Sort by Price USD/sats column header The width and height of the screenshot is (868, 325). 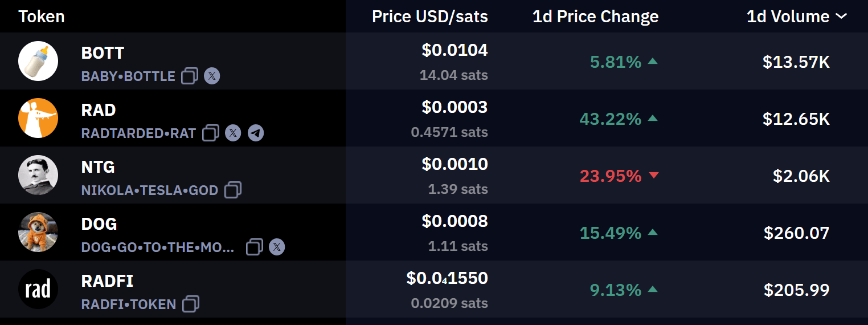(430, 17)
